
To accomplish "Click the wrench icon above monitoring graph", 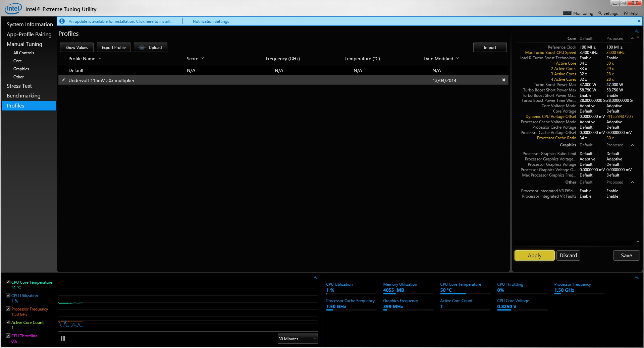I will pos(315,277).
